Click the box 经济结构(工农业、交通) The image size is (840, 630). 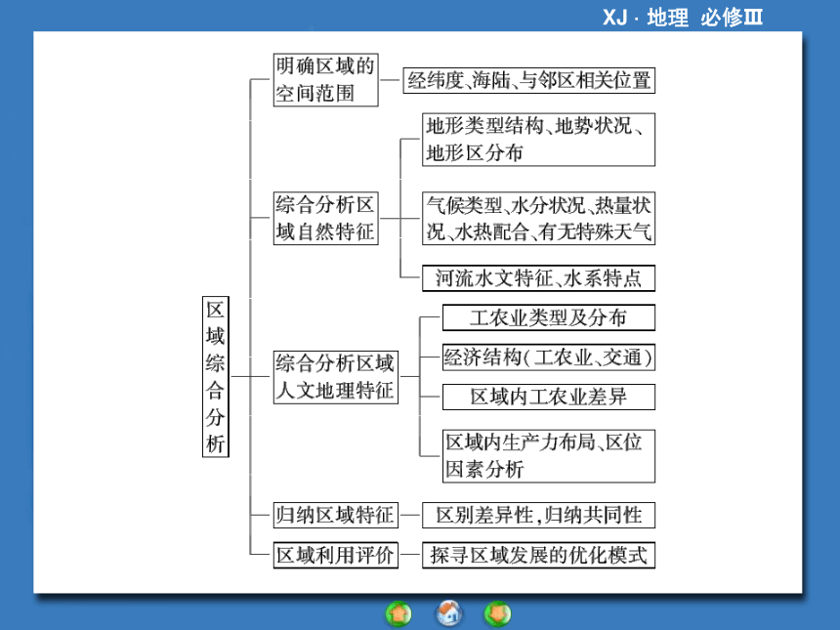coord(549,357)
